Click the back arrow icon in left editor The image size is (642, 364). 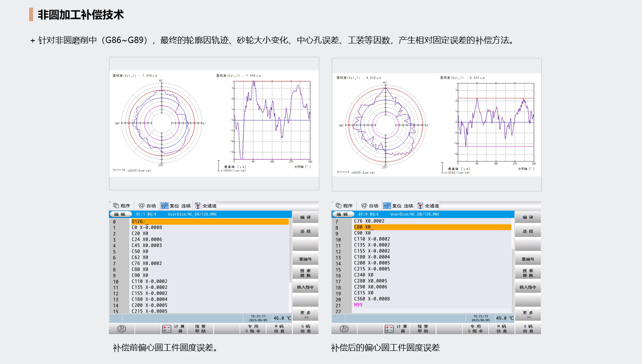(x=122, y=329)
